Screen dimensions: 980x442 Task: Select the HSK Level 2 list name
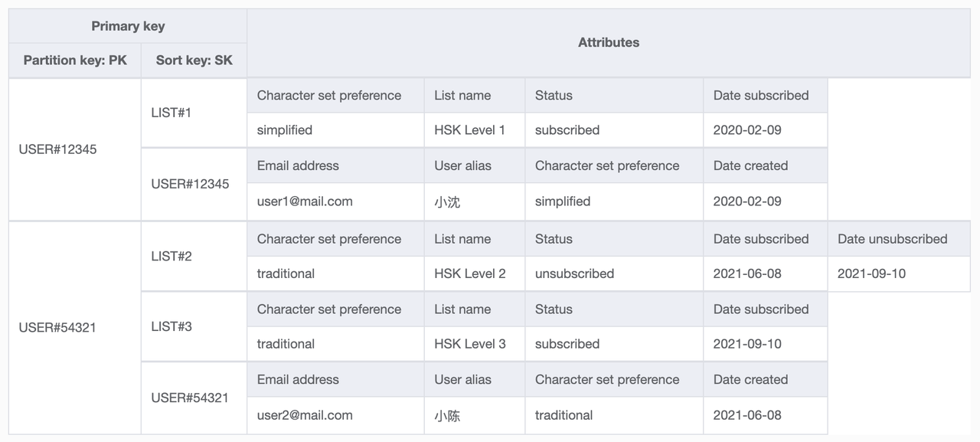[469, 273]
